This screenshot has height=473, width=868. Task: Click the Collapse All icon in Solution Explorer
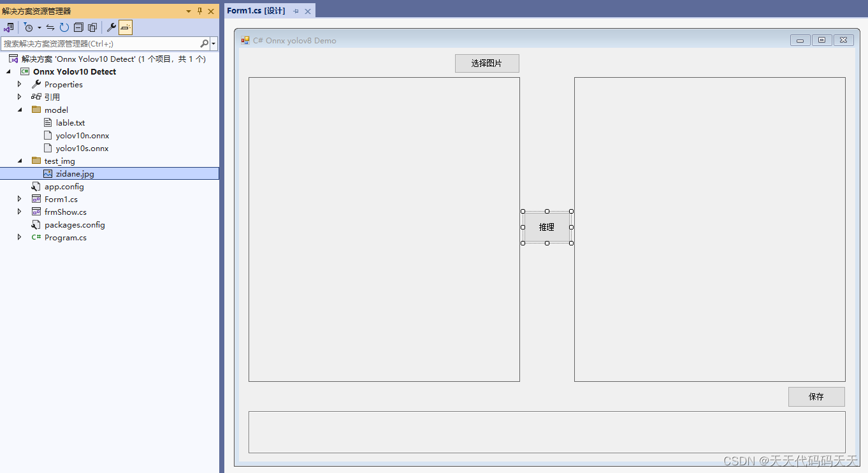78,27
